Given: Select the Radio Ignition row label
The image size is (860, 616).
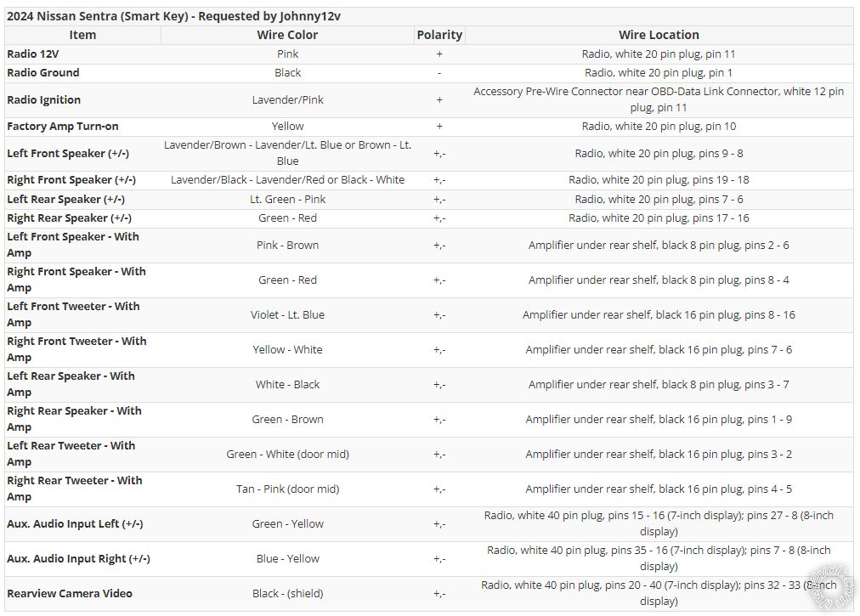Looking at the screenshot, I should [x=44, y=99].
